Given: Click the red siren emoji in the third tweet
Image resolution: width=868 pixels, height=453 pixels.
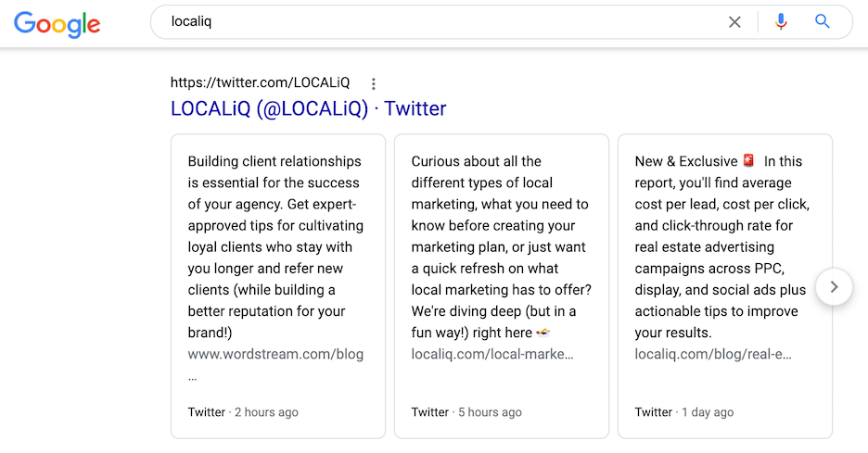Looking at the screenshot, I should (748, 160).
